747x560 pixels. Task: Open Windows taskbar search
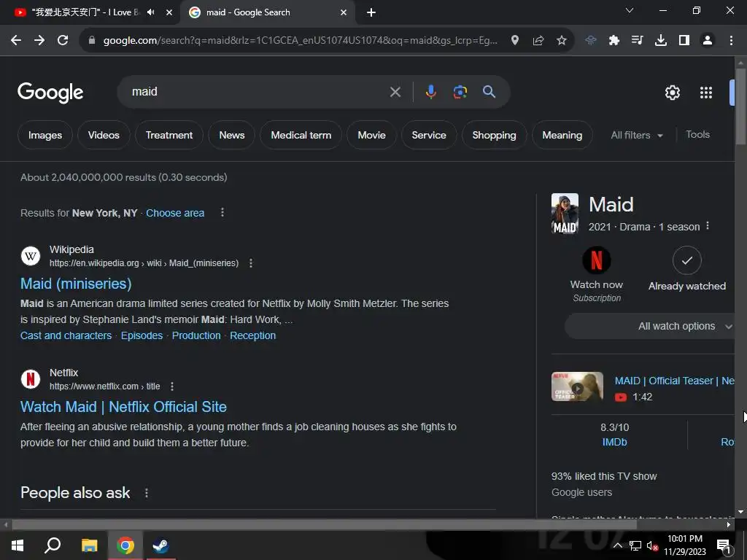[53, 545]
